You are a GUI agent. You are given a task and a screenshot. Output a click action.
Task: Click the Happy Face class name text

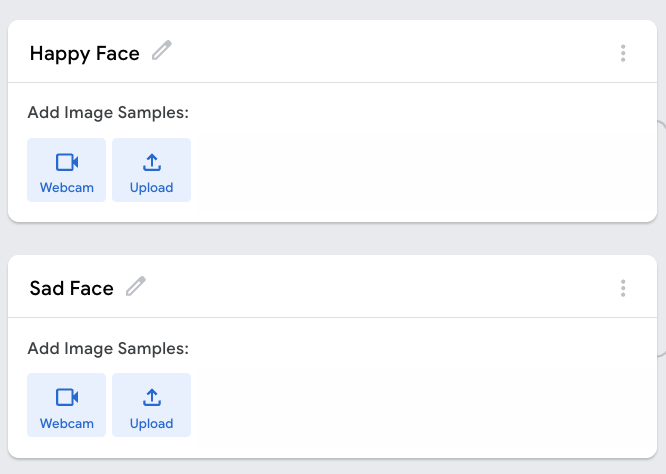[x=85, y=54]
